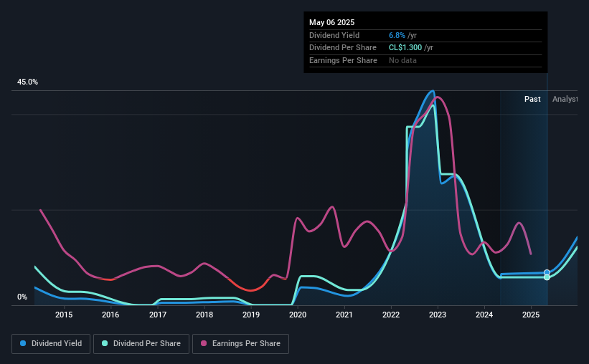Click the blue Dividend Yield legend dot
This screenshot has width=589, height=364.
click(x=23, y=343)
